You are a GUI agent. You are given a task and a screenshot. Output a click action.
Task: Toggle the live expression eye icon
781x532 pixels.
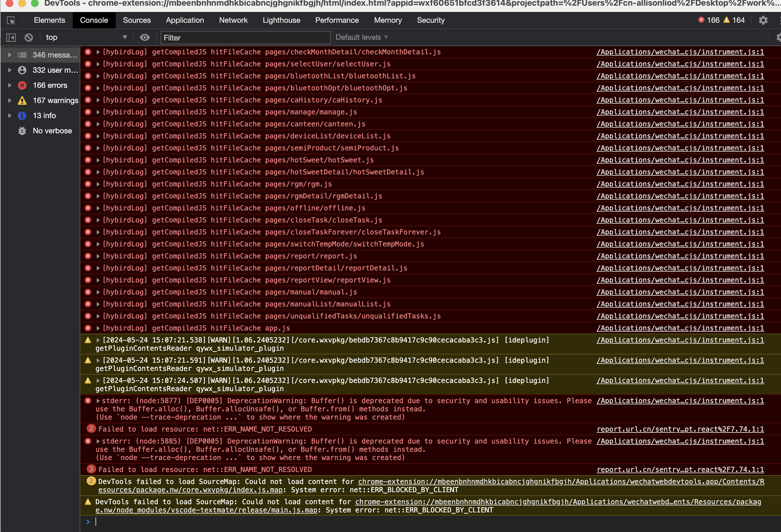145,38
